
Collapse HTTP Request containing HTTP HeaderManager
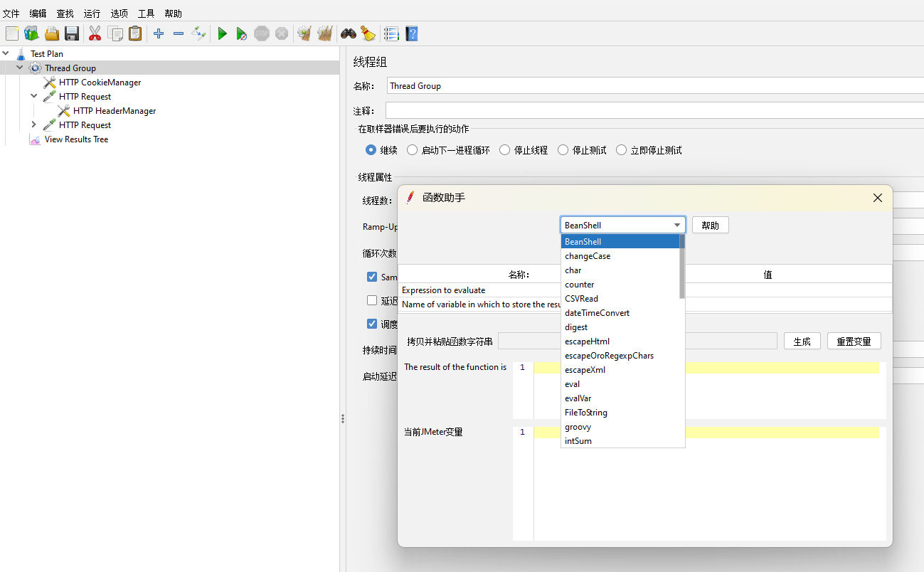tap(34, 96)
